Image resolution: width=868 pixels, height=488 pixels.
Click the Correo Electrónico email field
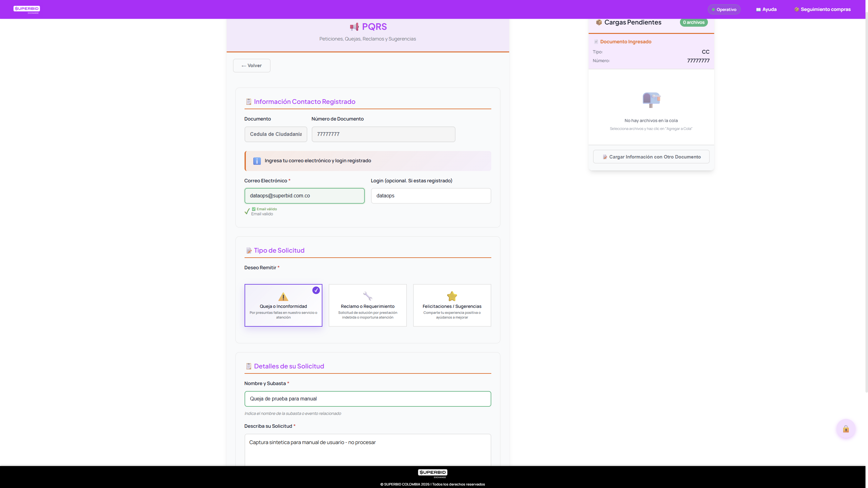[304, 196]
